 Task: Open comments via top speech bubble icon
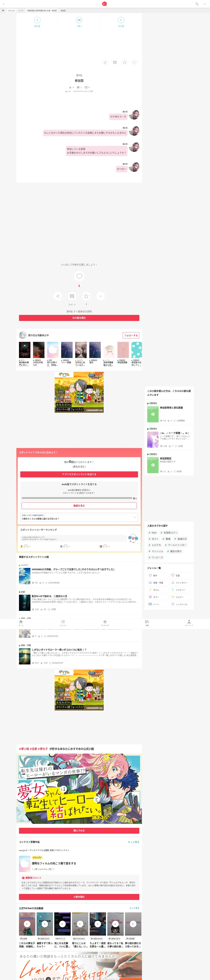click(x=115, y=62)
